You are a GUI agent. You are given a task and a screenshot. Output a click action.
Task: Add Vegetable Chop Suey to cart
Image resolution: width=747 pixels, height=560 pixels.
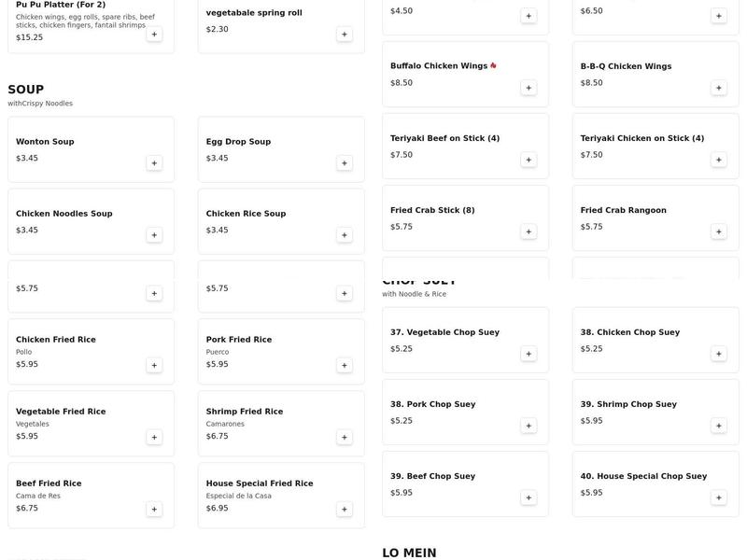pos(529,354)
